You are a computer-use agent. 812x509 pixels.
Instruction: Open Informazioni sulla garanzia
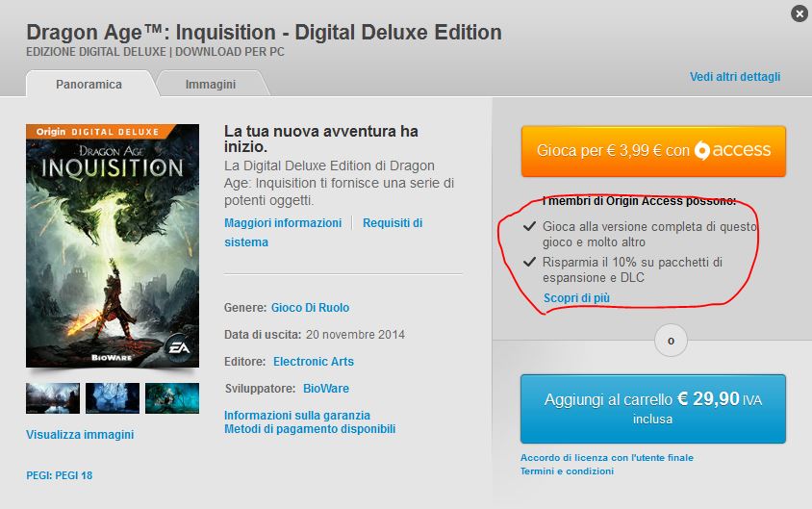coord(297,416)
